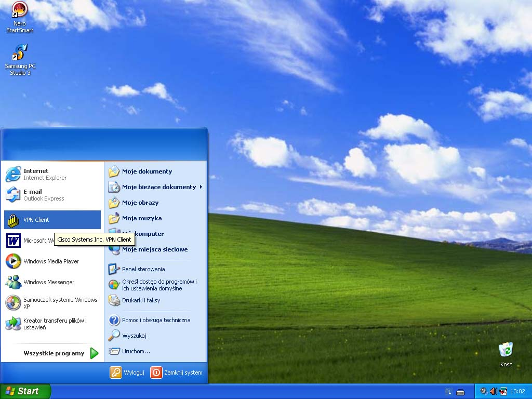The height and width of the screenshot is (399, 532).
Task: Click the 13:02 system clock
Action: pos(518,392)
